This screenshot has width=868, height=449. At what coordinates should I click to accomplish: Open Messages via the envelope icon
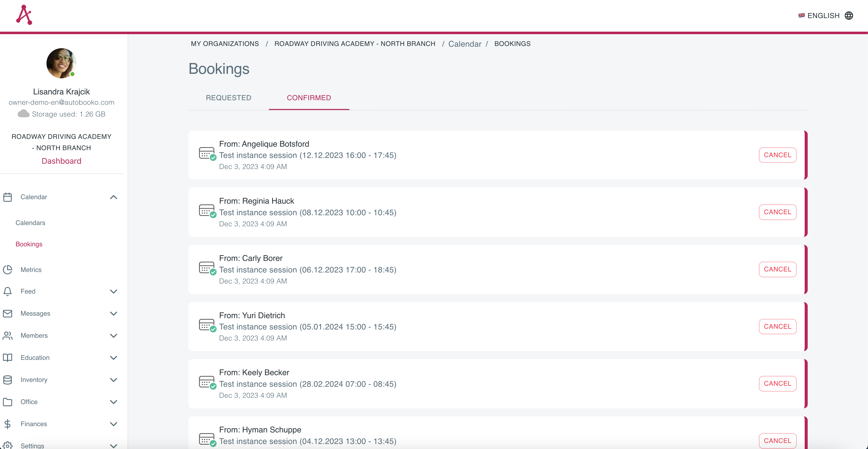[8, 313]
